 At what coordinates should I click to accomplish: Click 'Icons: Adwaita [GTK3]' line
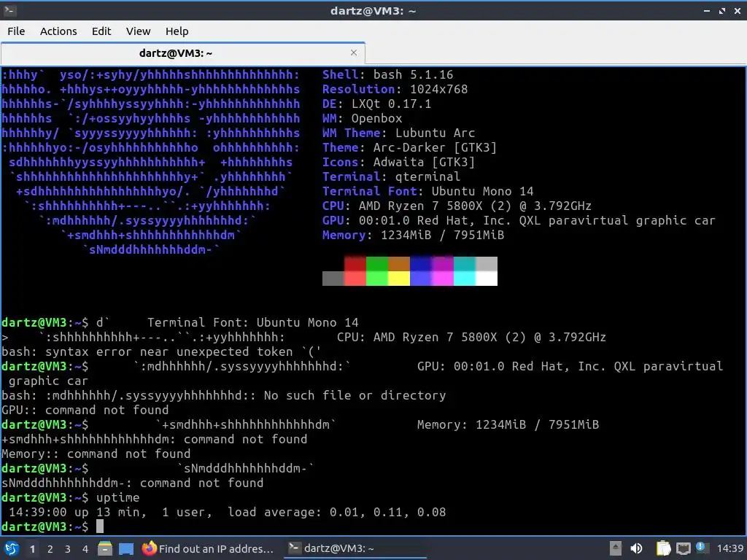(x=399, y=162)
